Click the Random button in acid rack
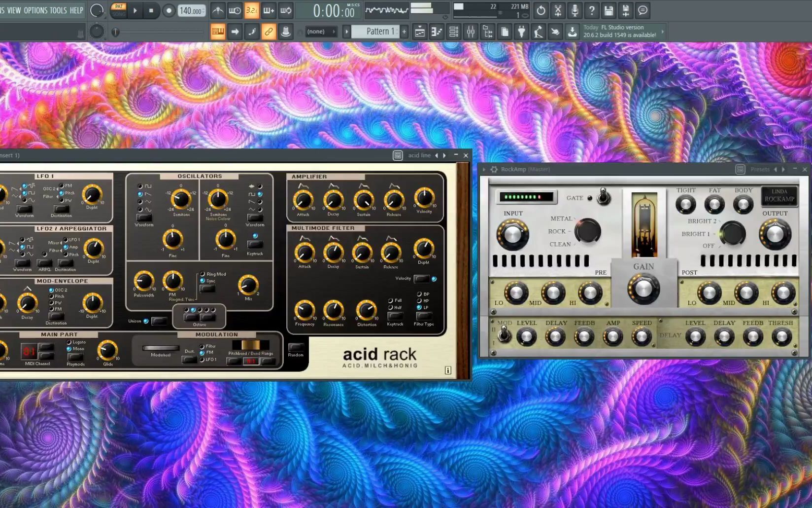The width and height of the screenshot is (812, 508). click(x=296, y=348)
